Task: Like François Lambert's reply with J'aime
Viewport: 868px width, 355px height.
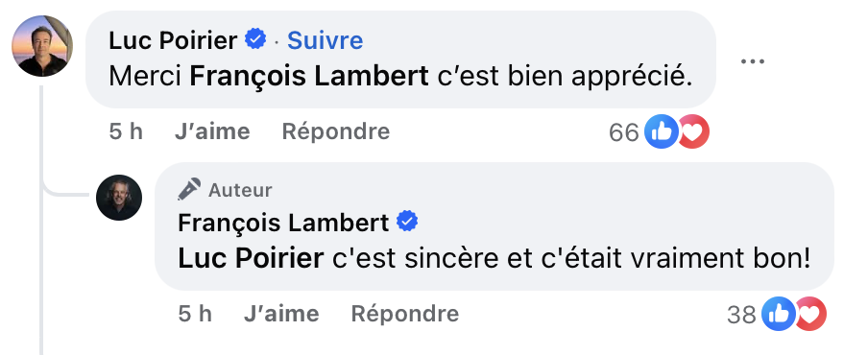Action: coord(281,314)
